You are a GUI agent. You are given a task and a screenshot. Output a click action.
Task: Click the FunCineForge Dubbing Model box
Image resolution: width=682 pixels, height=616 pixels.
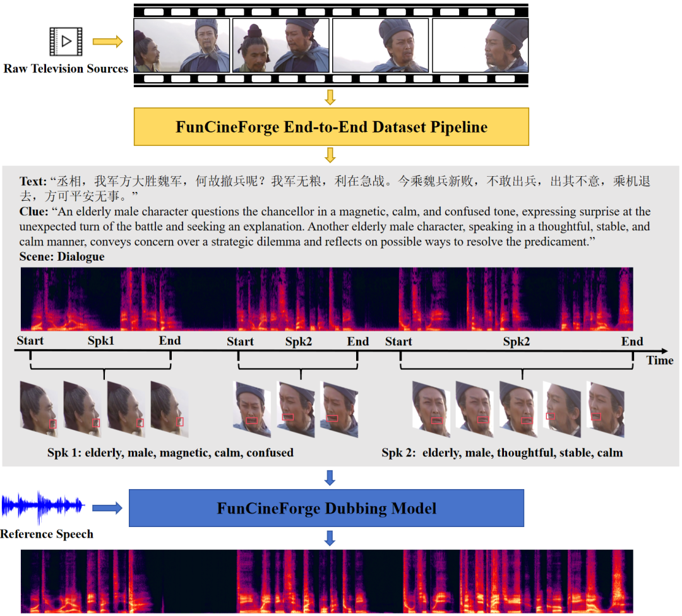[326, 508]
